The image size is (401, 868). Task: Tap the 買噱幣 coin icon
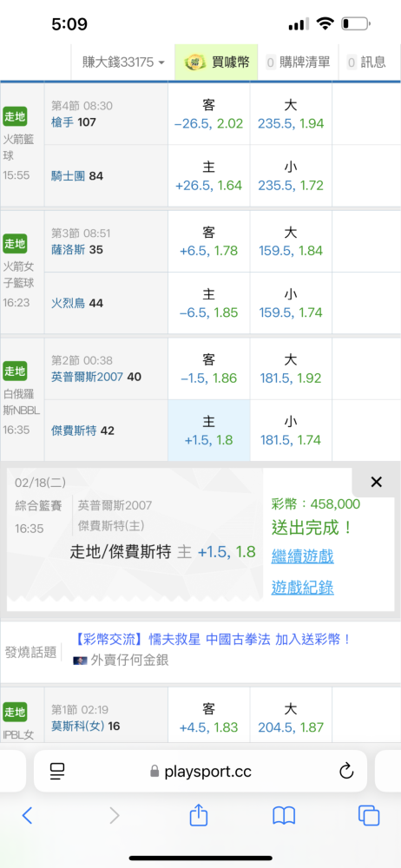coord(194,62)
